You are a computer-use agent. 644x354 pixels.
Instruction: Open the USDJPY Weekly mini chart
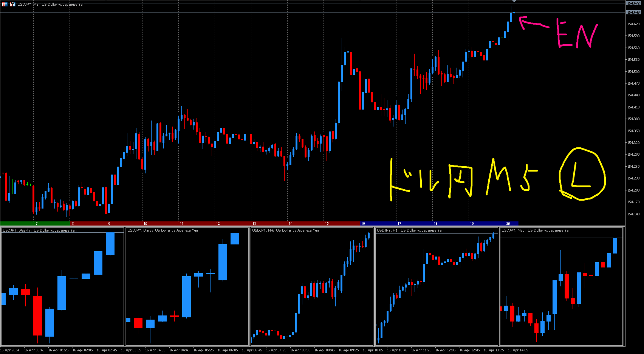coord(62,287)
